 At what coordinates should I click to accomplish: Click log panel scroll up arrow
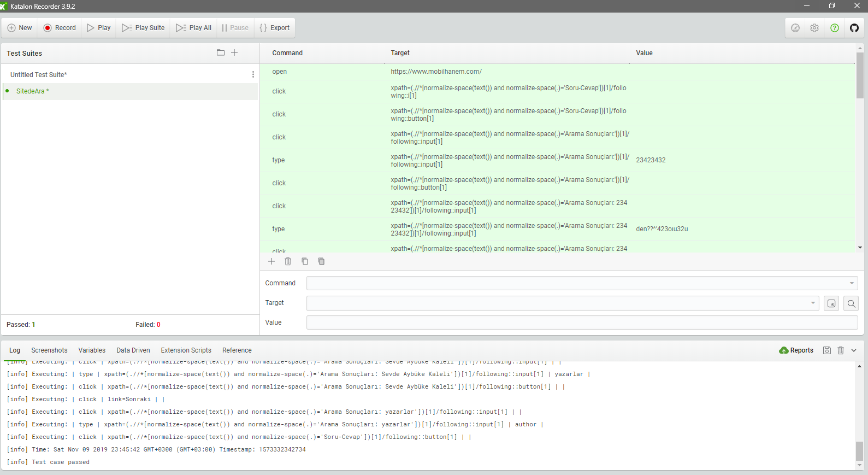coord(859,366)
